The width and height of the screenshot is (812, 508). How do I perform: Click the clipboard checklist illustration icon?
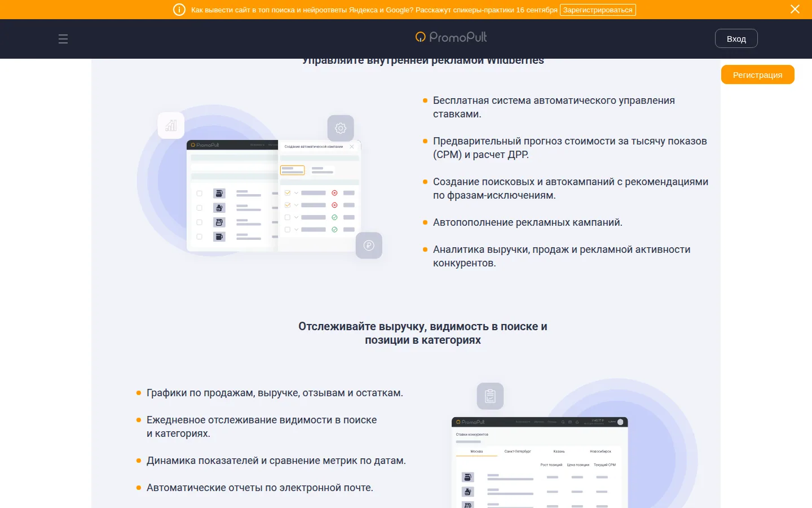[x=490, y=396]
